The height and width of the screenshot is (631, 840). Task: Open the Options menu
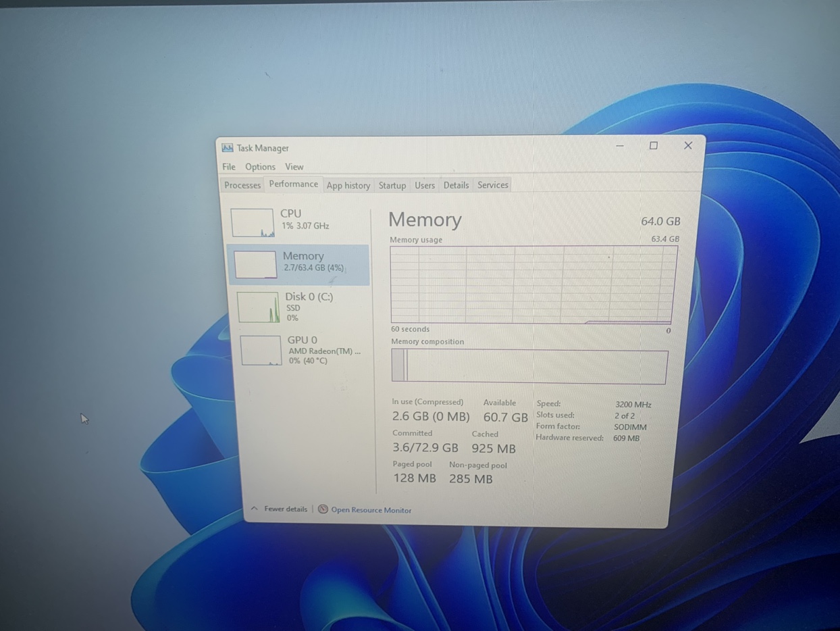260,167
